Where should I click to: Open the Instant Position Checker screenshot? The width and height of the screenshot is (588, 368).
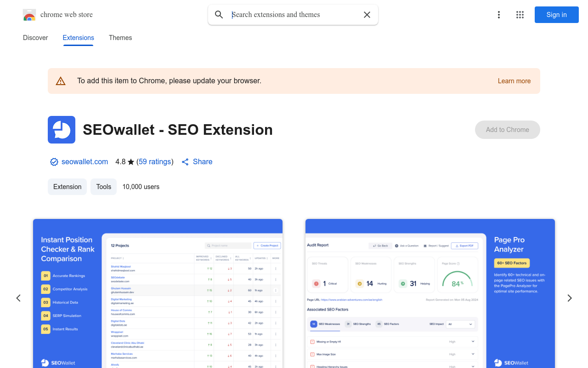[158, 293]
